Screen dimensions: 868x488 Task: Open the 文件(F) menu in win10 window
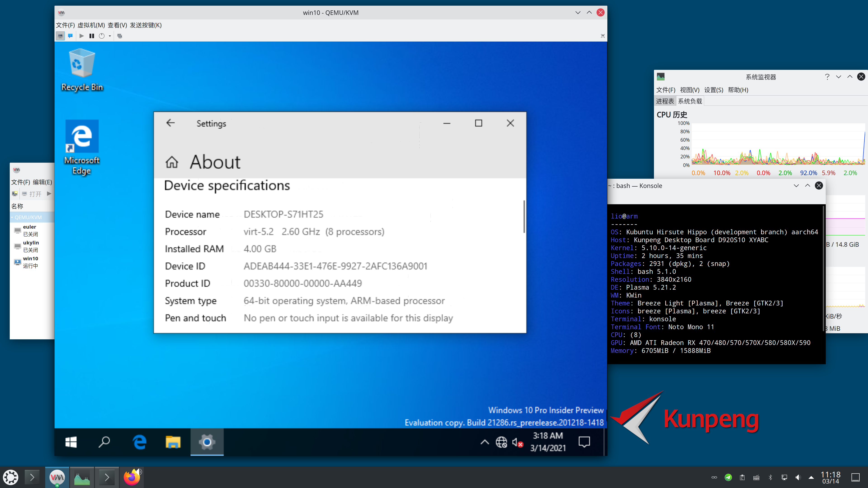click(65, 25)
